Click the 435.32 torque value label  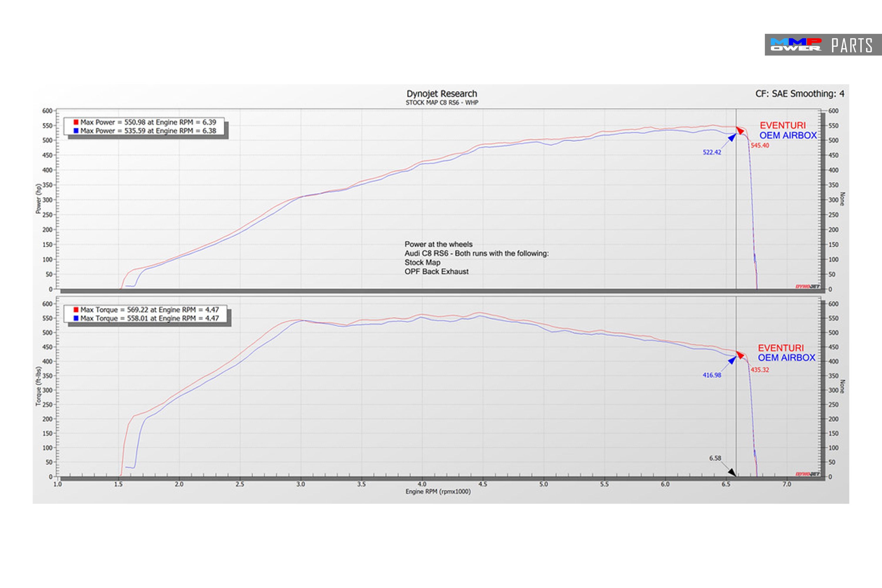point(760,370)
